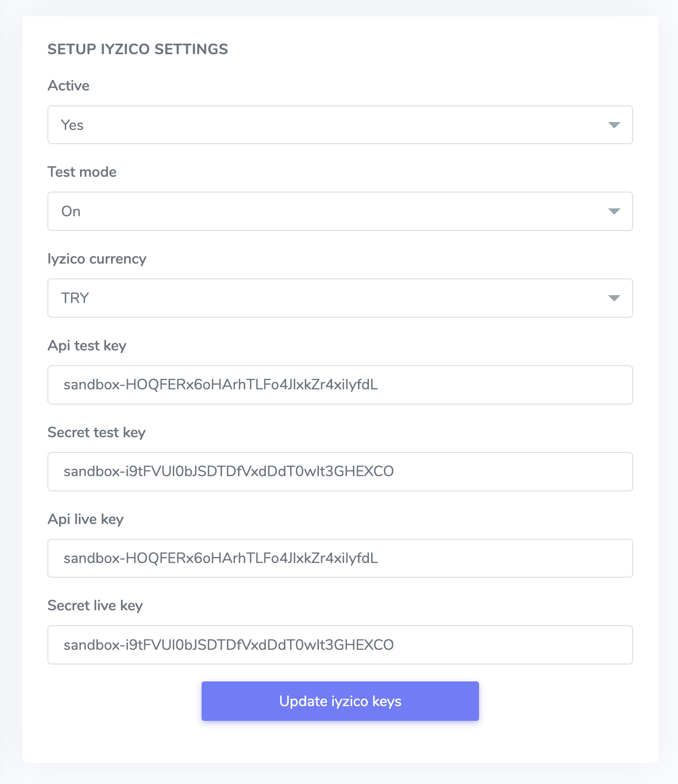This screenshot has height=784, width=678.
Task: Click the "Api test key" label
Action: 87,346
